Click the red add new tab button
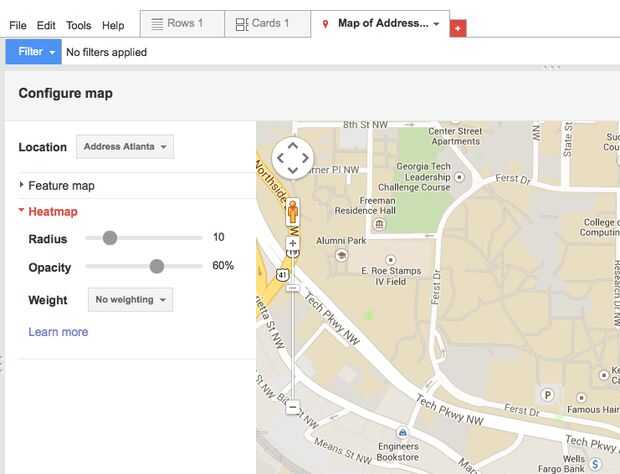Image resolution: width=620 pixels, height=474 pixels. (x=458, y=30)
